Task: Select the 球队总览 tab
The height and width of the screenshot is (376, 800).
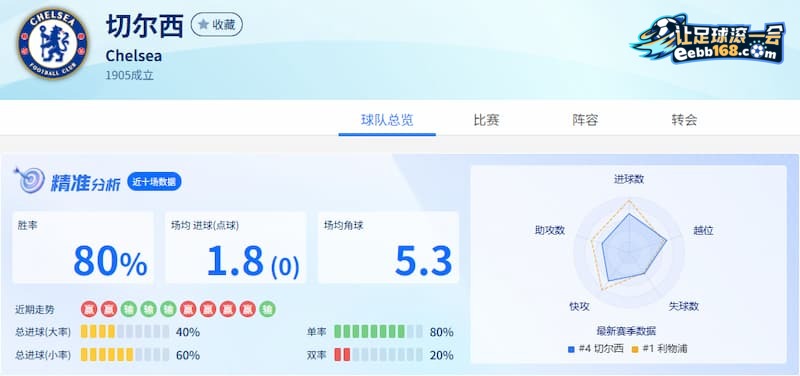Action: coord(387,120)
